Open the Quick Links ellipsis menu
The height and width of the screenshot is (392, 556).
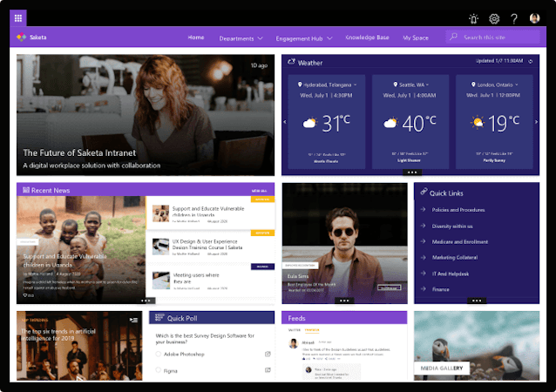[x=477, y=301]
